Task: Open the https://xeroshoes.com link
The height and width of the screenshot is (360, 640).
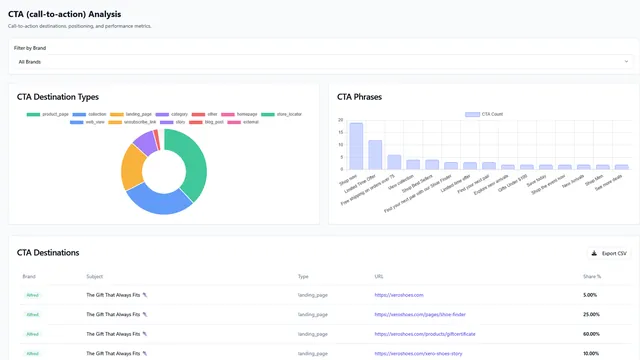Action: (399, 295)
